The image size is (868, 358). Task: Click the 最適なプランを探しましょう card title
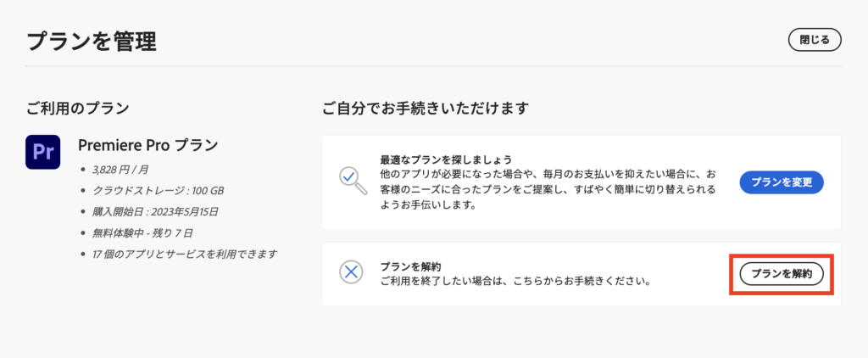446,160
